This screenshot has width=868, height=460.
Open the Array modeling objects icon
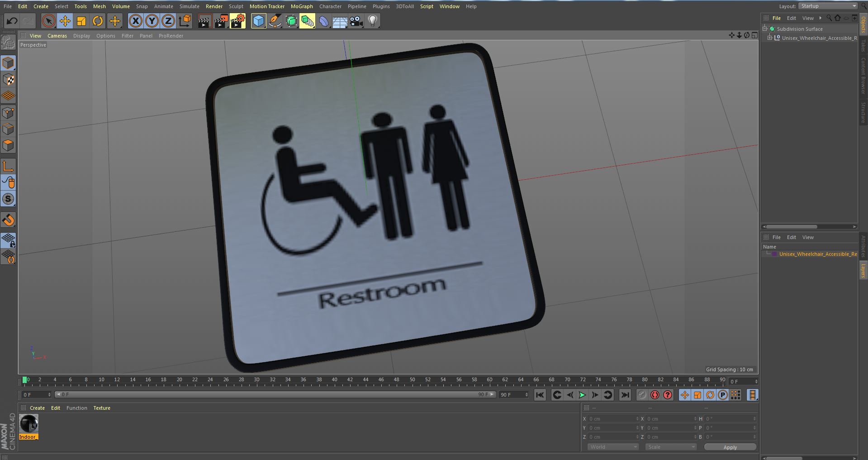pos(308,21)
